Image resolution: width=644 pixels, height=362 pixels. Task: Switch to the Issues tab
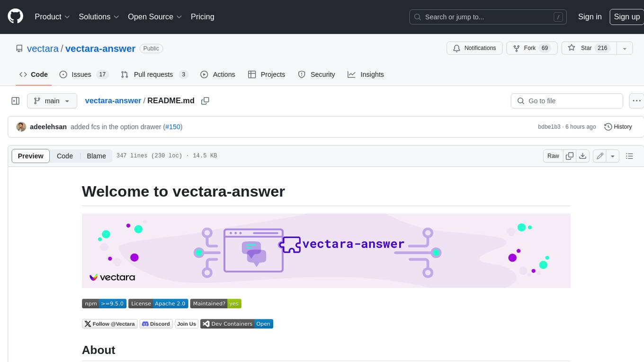(84, 74)
